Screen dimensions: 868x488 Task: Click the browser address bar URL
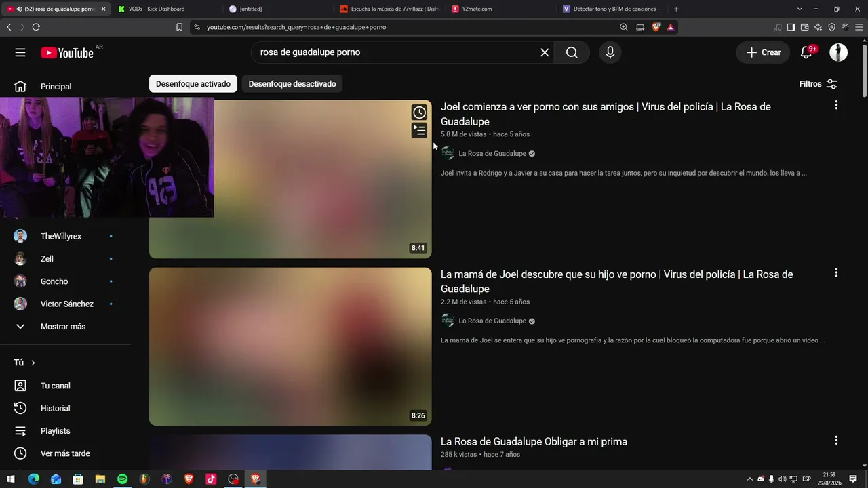coord(296,27)
